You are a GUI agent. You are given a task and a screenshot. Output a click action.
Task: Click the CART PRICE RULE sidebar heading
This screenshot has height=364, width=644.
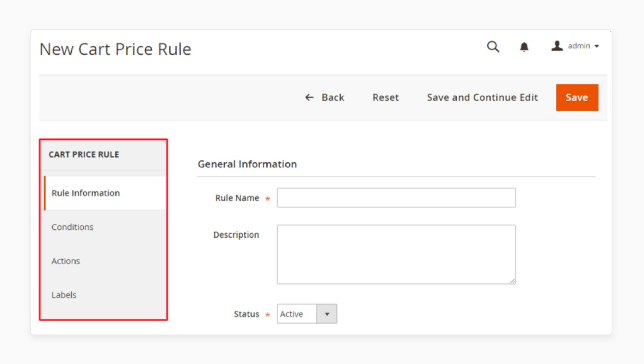tap(84, 155)
